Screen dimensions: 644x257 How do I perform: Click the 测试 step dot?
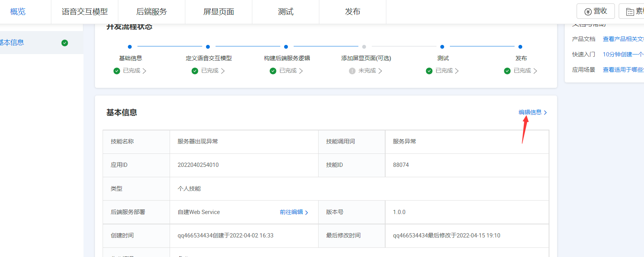click(442, 47)
